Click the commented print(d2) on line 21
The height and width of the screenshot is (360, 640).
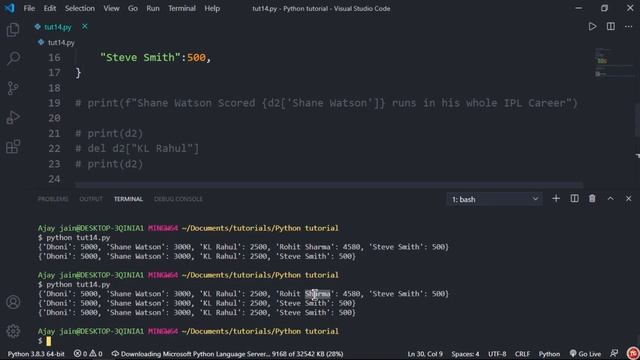pyautogui.click(x=109, y=133)
